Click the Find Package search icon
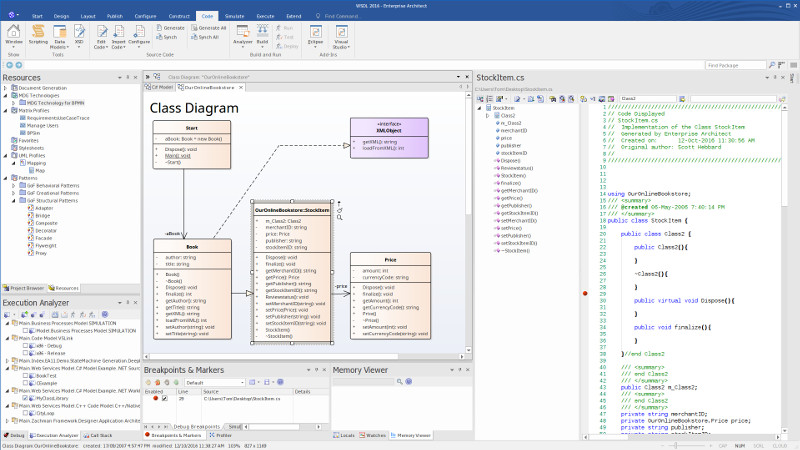 (772, 65)
